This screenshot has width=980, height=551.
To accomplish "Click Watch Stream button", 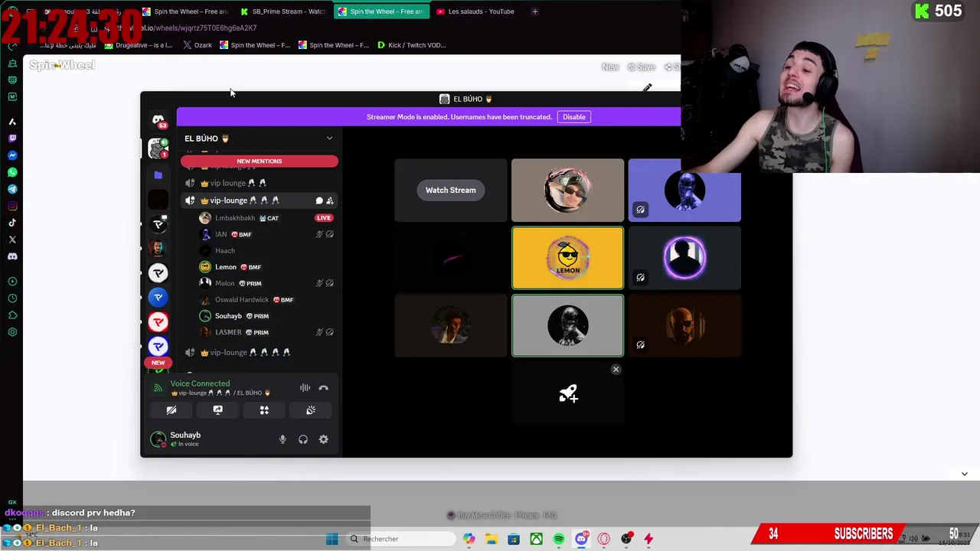I will click(x=451, y=190).
